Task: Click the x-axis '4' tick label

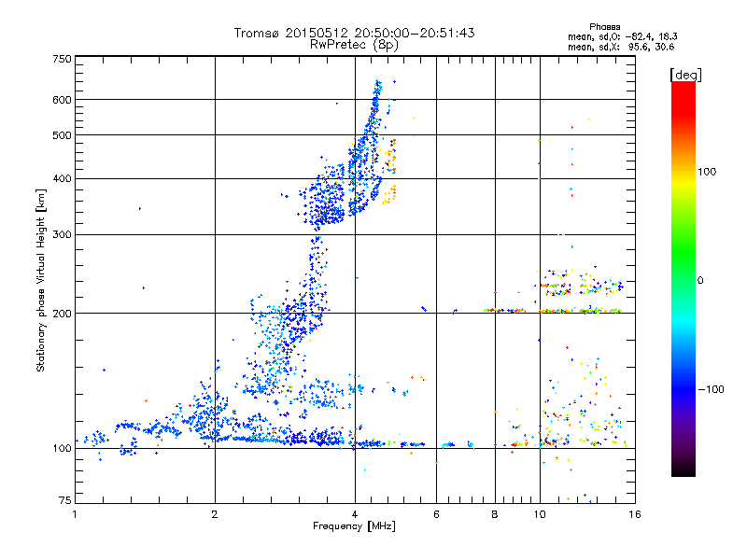Action: point(355,514)
